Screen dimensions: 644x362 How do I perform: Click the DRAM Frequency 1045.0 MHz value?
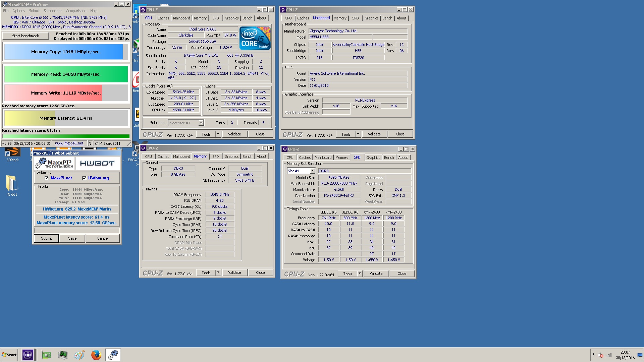click(220, 194)
